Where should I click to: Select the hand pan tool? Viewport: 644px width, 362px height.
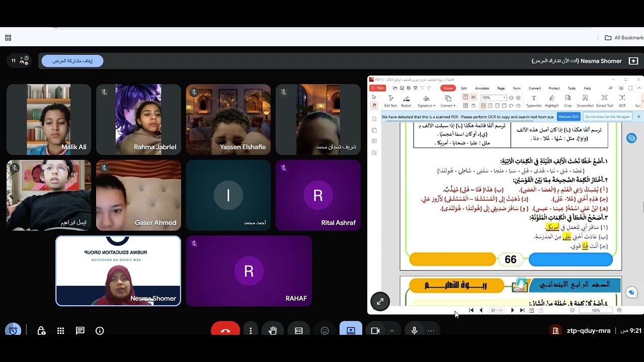point(374,106)
